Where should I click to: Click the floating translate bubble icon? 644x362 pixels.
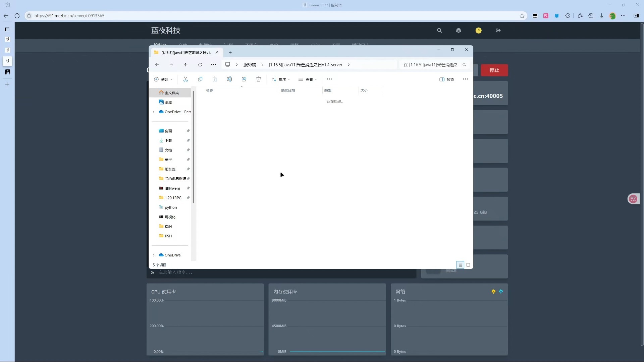633,199
